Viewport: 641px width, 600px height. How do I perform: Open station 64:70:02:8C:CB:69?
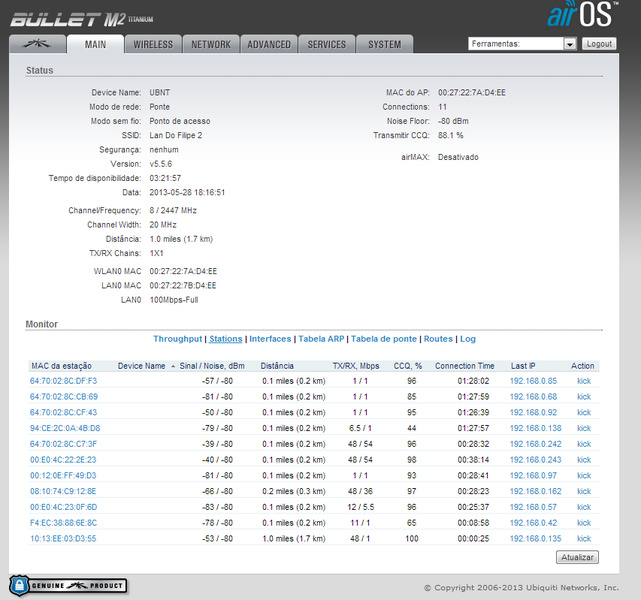[64, 396]
